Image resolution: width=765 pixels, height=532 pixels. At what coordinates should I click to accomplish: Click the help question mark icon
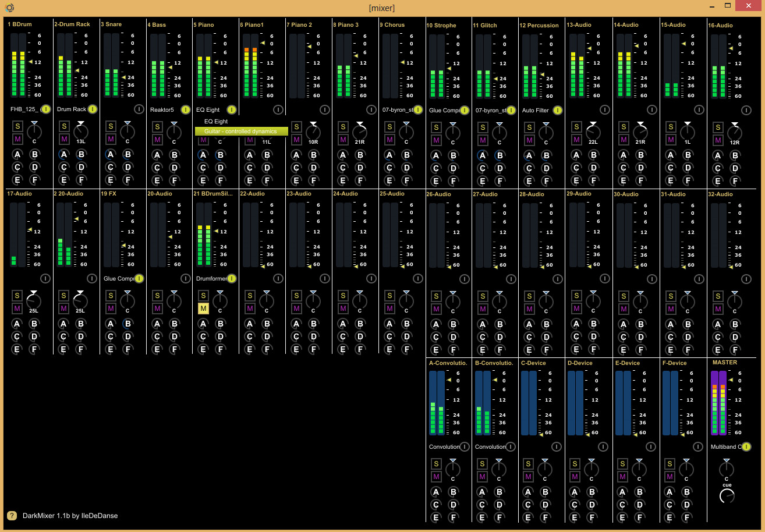12,515
